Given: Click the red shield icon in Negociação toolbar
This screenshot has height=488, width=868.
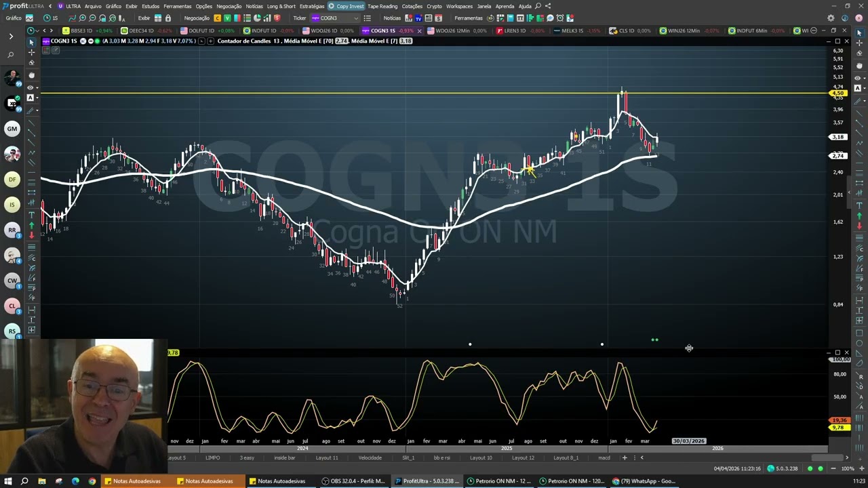Looking at the screenshot, I should tap(277, 18).
